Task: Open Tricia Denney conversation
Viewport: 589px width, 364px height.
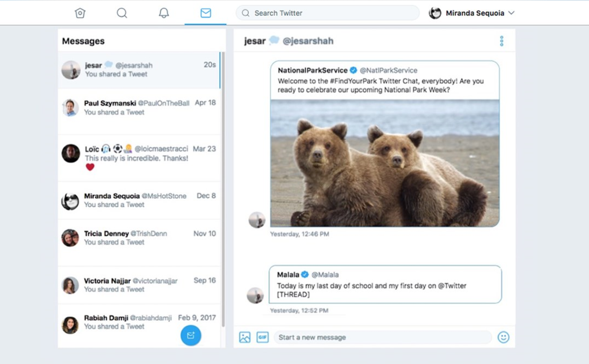Action: [139, 242]
